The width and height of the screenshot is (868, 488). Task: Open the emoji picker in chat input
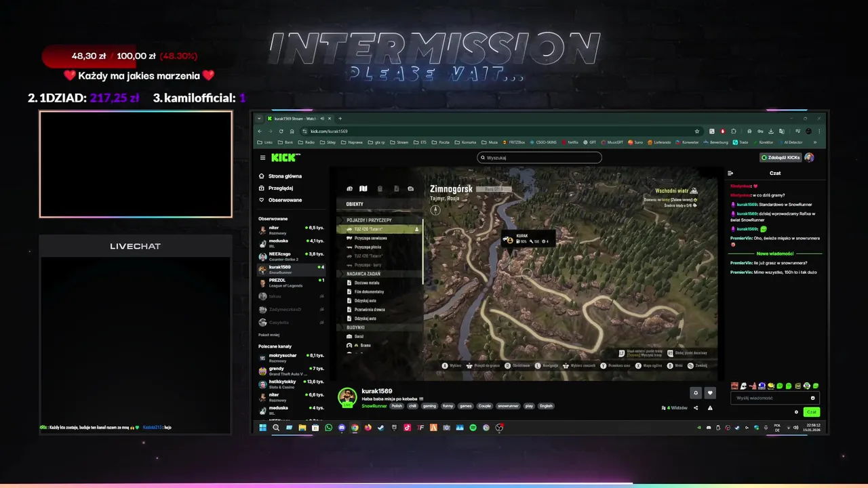(x=813, y=398)
